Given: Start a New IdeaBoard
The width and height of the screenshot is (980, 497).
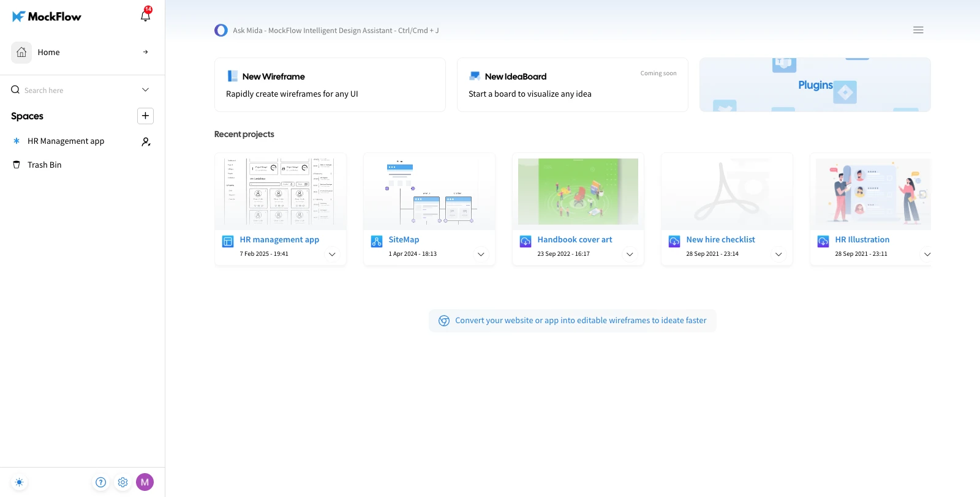Looking at the screenshot, I should tap(573, 84).
